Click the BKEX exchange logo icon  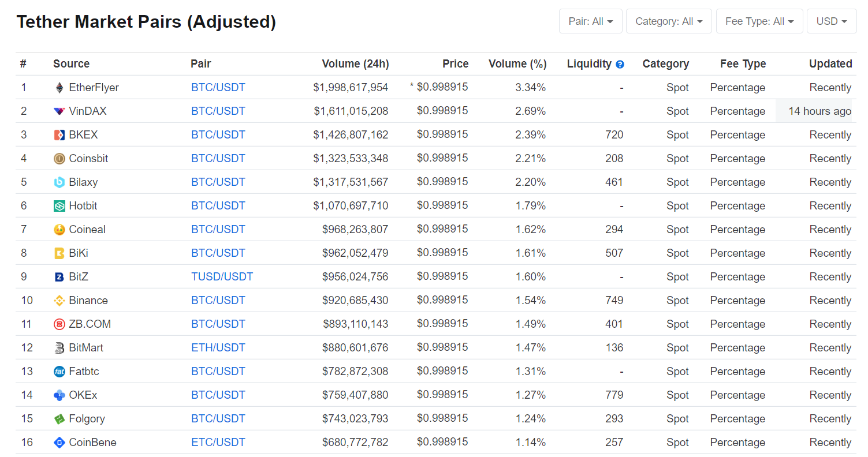(x=59, y=135)
